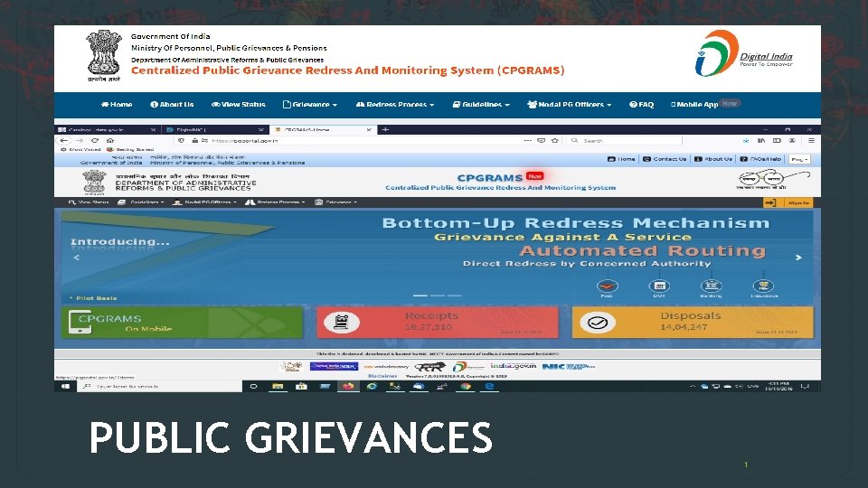The height and width of the screenshot is (488, 868).
Task: Select the first carousel indicator dash
Action: pos(420,296)
